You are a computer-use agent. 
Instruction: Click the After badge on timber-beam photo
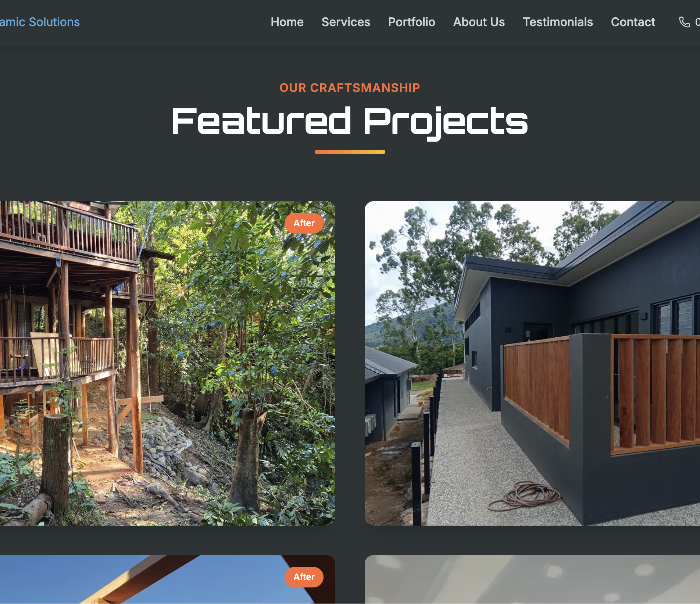[x=304, y=577]
